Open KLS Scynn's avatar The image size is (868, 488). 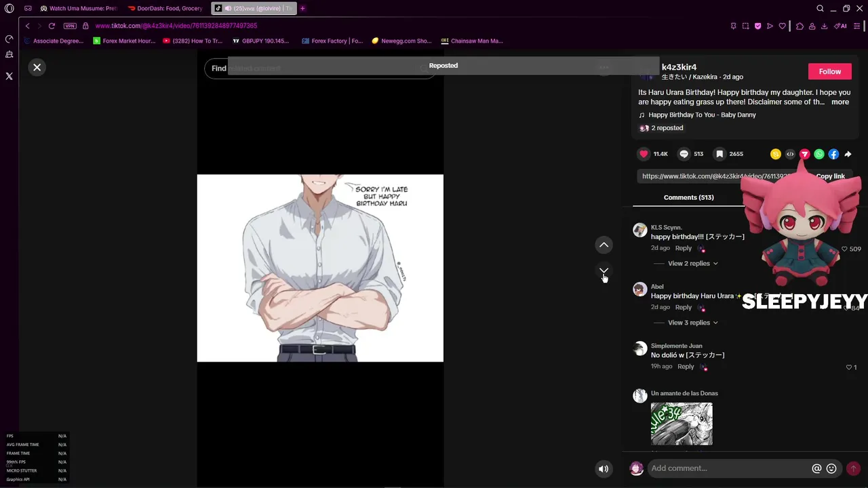pos(639,230)
